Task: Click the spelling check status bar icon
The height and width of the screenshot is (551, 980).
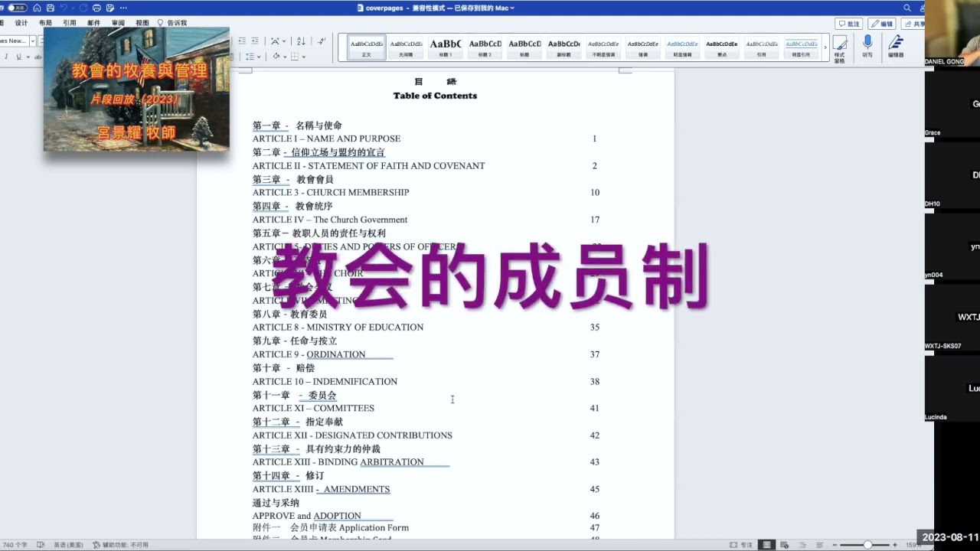Action: pos(39,545)
